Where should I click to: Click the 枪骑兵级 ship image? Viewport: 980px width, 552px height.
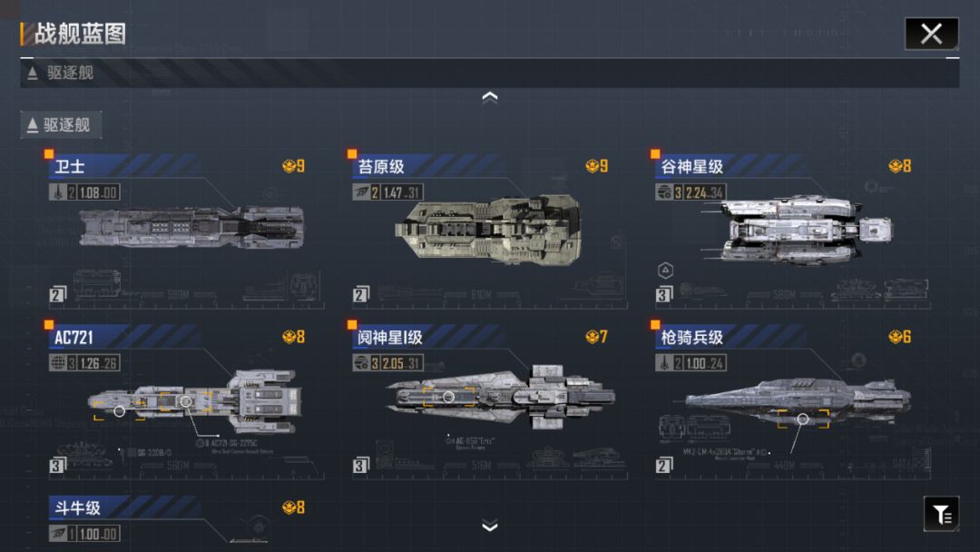(798, 399)
